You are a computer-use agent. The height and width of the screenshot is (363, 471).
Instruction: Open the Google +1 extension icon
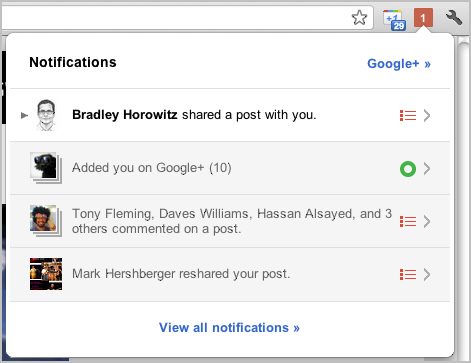394,20
